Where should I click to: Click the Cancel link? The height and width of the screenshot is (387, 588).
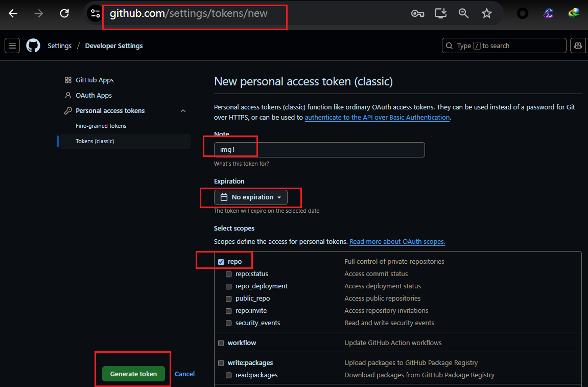(184, 374)
